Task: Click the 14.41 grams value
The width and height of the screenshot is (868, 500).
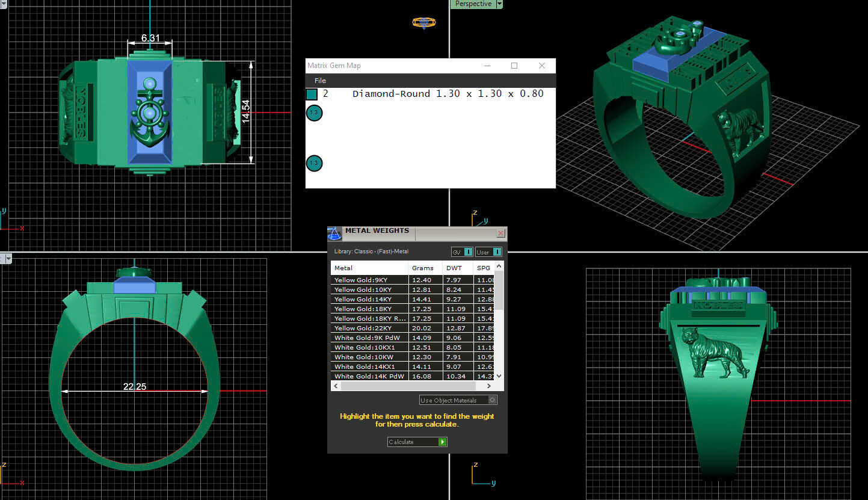Action: [421, 299]
